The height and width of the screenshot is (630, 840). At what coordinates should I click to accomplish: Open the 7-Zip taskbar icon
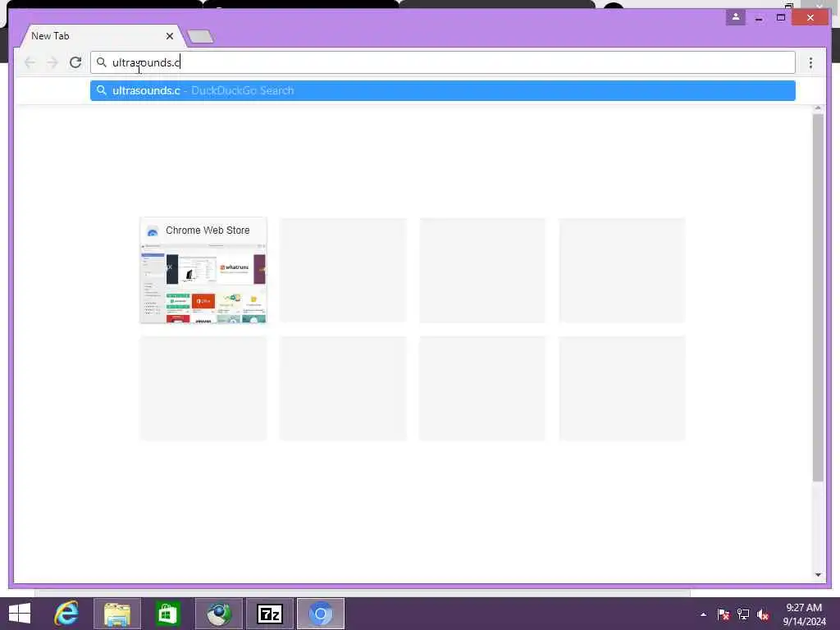click(x=270, y=614)
